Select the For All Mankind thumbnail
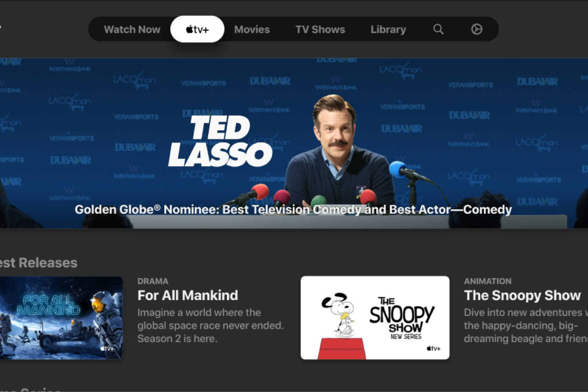Screen dimensions: 588x392 [x=61, y=318]
